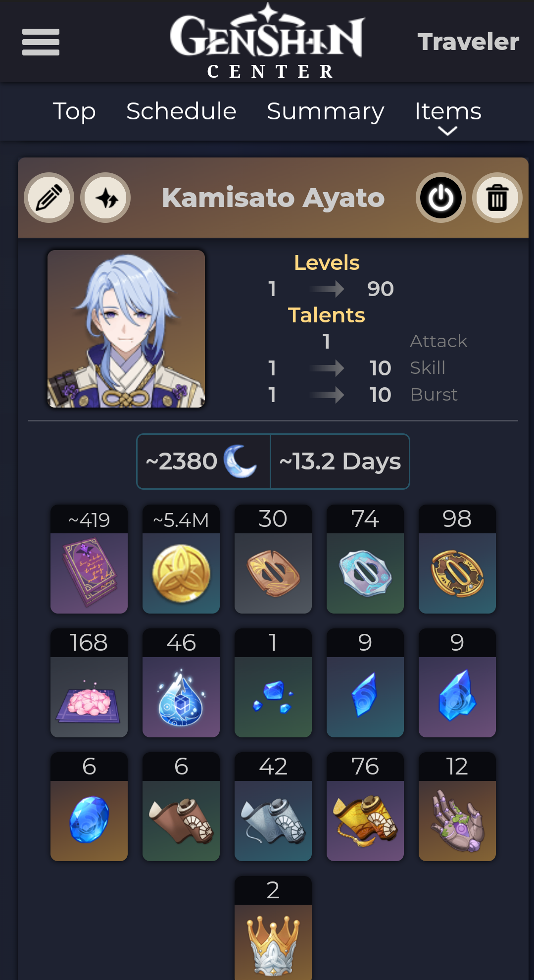Open the hamburger menu
The height and width of the screenshot is (980, 534).
pyautogui.click(x=41, y=42)
